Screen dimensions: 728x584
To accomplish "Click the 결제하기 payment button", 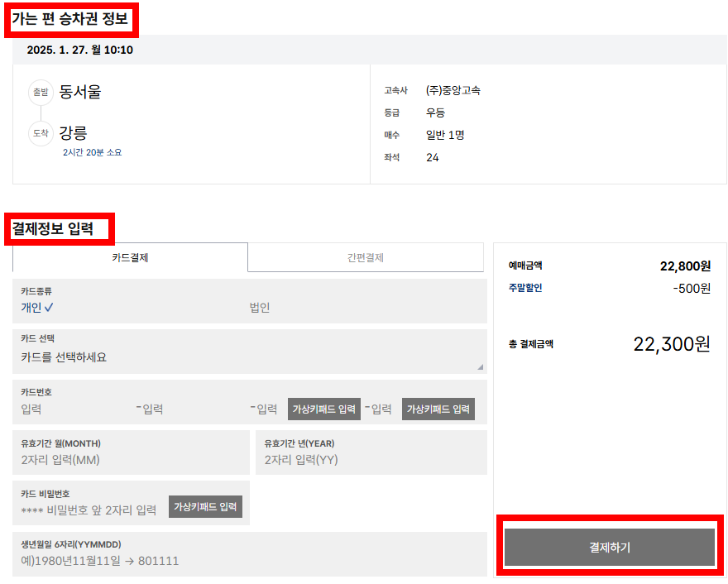I will 610,548.
